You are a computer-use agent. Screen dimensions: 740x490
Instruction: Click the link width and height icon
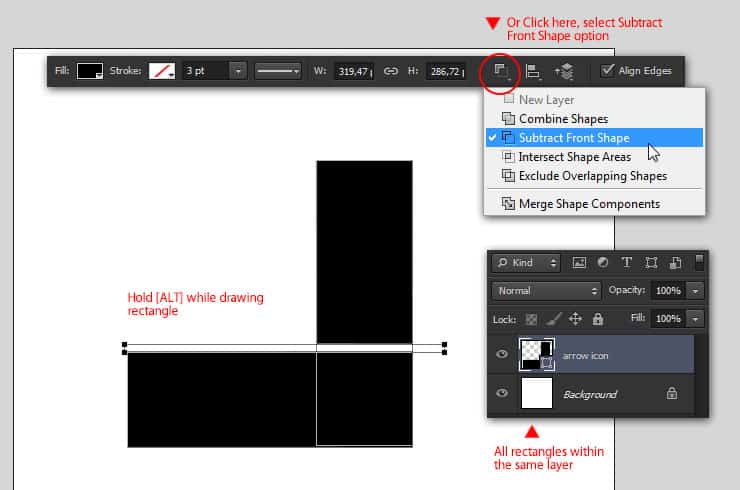(x=391, y=71)
